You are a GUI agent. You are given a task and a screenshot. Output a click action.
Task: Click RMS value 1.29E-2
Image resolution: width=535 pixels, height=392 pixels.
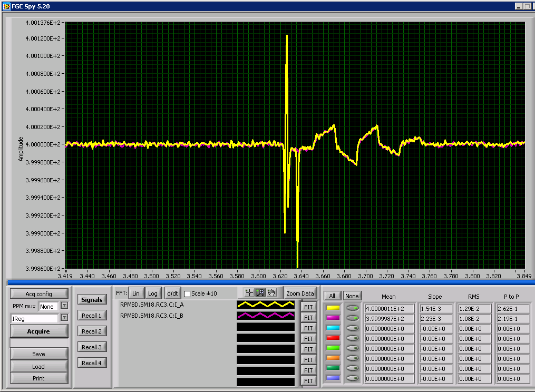474,309
